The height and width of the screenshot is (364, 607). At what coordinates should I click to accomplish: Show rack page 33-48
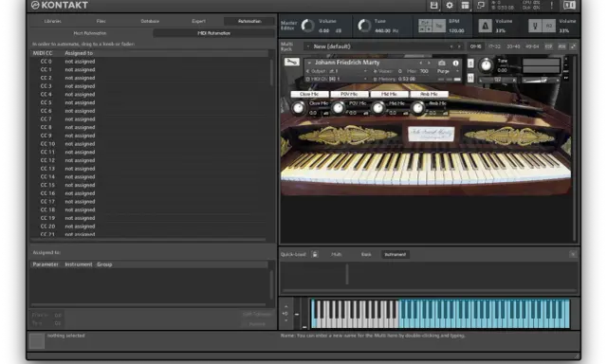point(513,46)
